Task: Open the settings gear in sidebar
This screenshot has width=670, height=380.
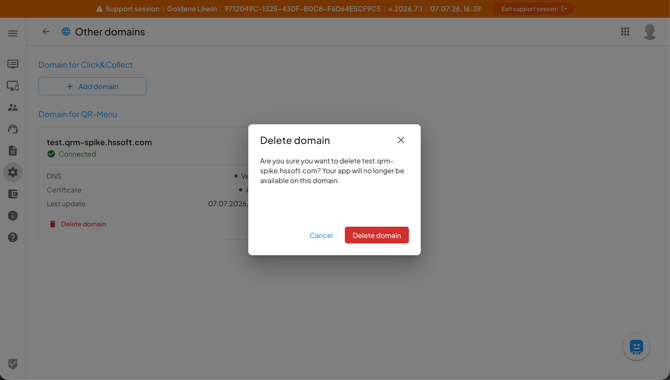Action: click(x=13, y=172)
